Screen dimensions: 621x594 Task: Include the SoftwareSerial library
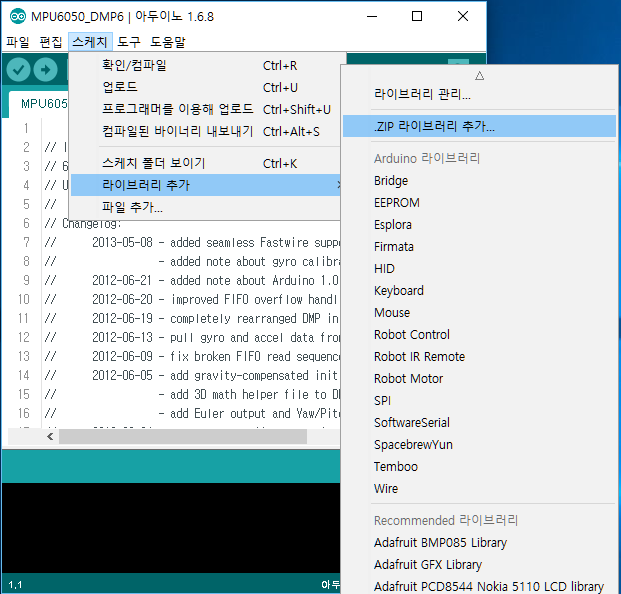479,423
